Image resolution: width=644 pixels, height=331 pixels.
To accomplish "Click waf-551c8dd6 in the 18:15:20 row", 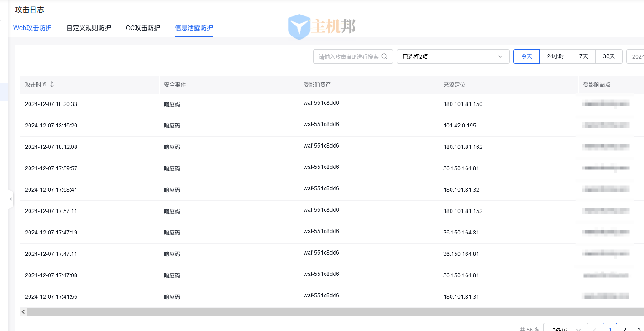I will coord(321,124).
